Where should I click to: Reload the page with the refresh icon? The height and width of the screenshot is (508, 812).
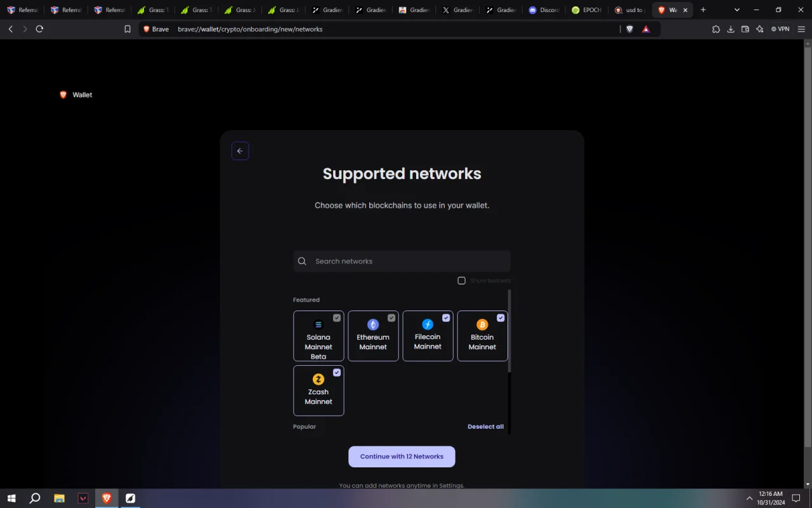pyautogui.click(x=39, y=29)
